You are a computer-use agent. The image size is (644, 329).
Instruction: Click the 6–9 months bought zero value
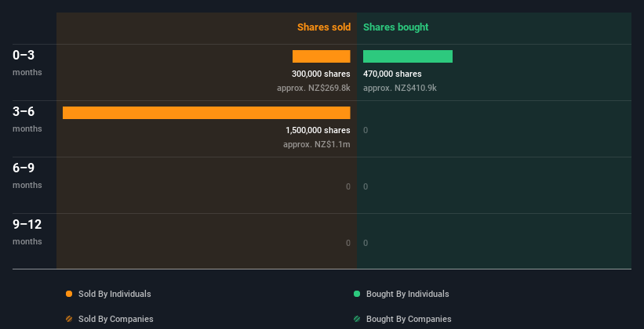(x=366, y=186)
